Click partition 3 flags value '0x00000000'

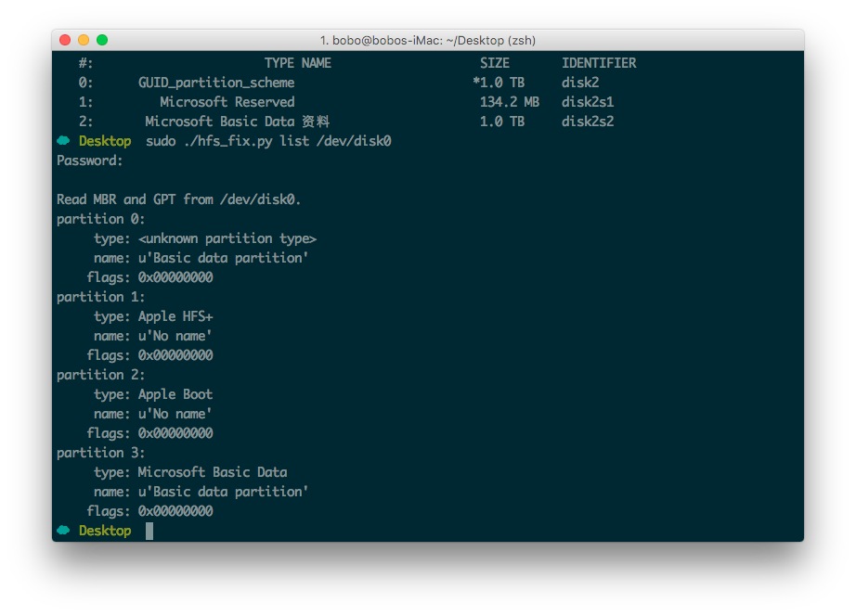coord(175,511)
